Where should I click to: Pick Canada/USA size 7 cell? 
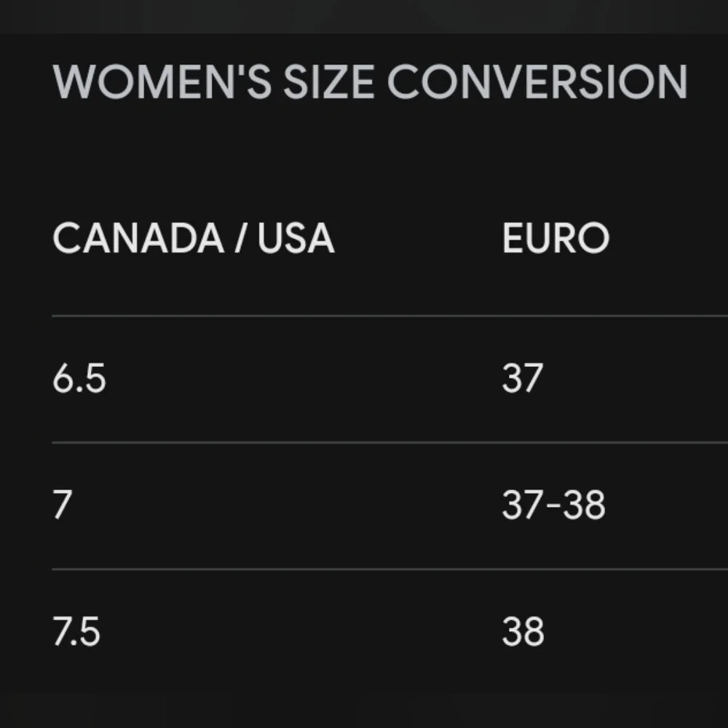tap(63, 505)
